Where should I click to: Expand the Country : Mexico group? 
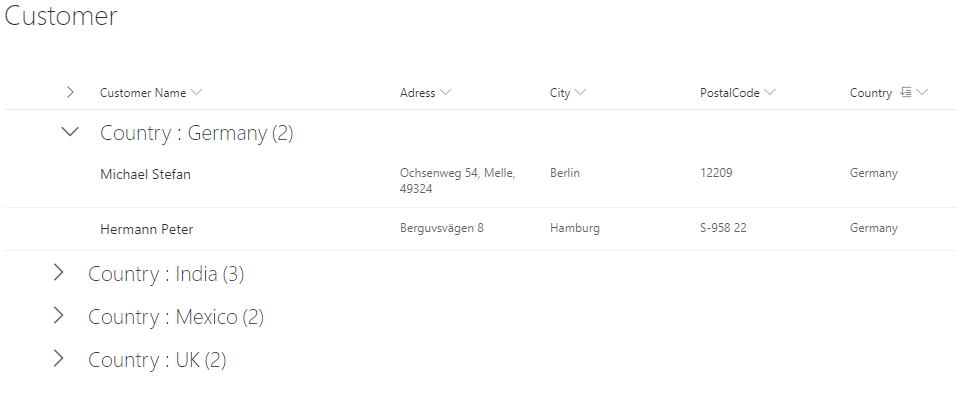coord(59,316)
